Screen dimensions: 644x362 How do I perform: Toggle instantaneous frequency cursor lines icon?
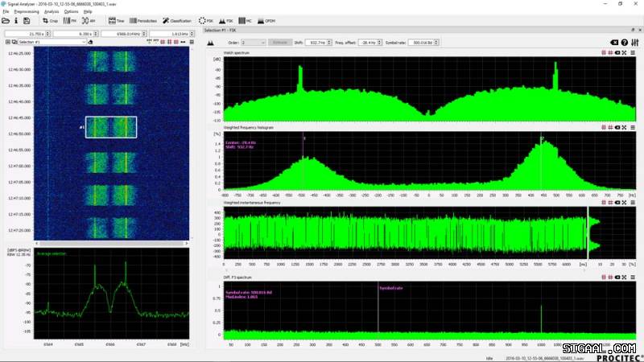pyautogui.click(x=603, y=203)
